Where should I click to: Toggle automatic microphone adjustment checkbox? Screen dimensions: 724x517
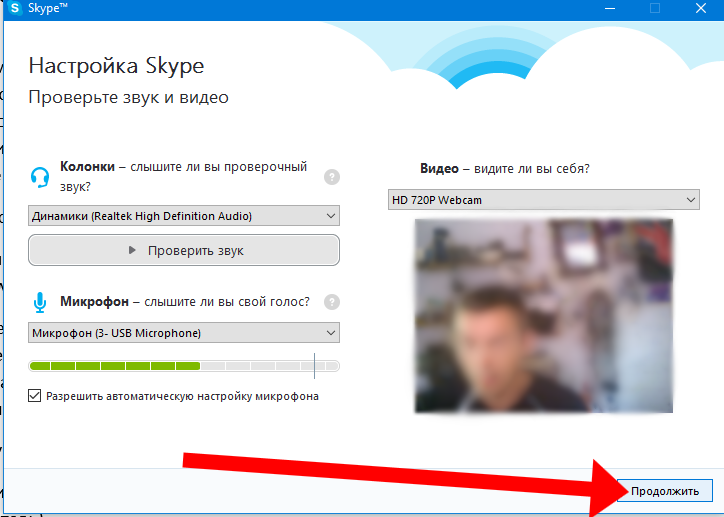[35, 396]
